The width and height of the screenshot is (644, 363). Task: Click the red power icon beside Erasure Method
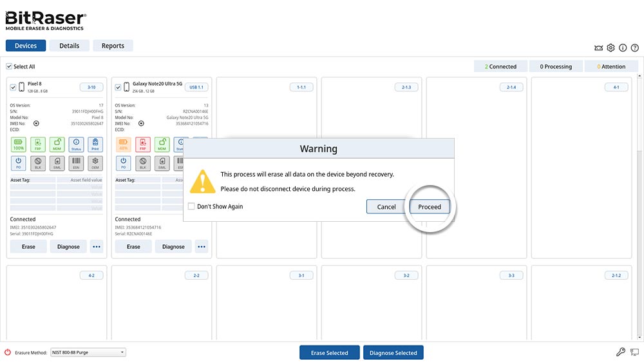7,352
